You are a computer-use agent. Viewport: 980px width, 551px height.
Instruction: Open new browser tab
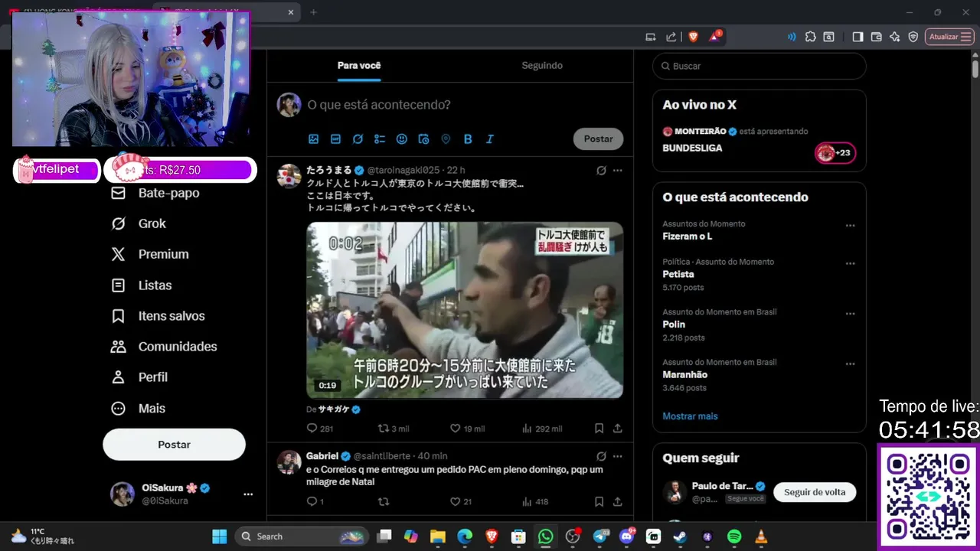coord(313,12)
